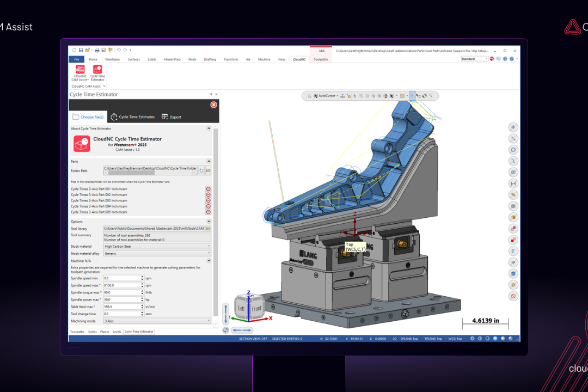The height and width of the screenshot is (392, 588).
Task: Remove Cycle Times 3-Axis Part 001 Inch.mcam
Action: [208, 189]
